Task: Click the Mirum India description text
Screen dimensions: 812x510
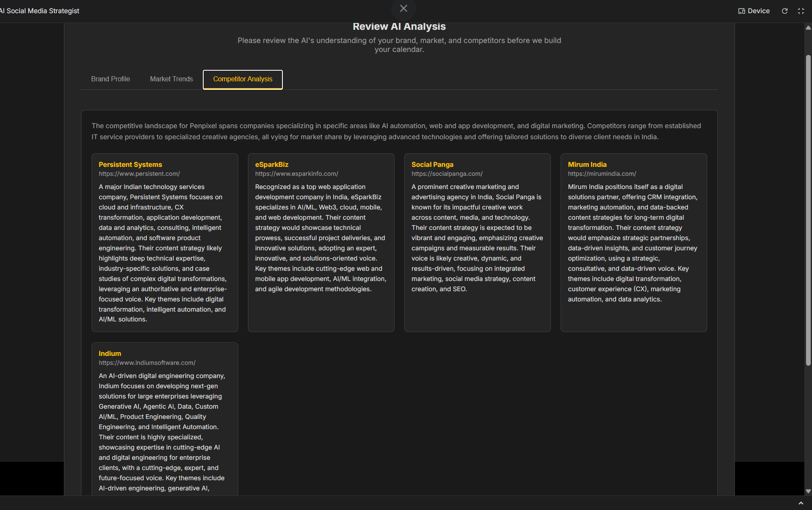Action: [633, 243]
